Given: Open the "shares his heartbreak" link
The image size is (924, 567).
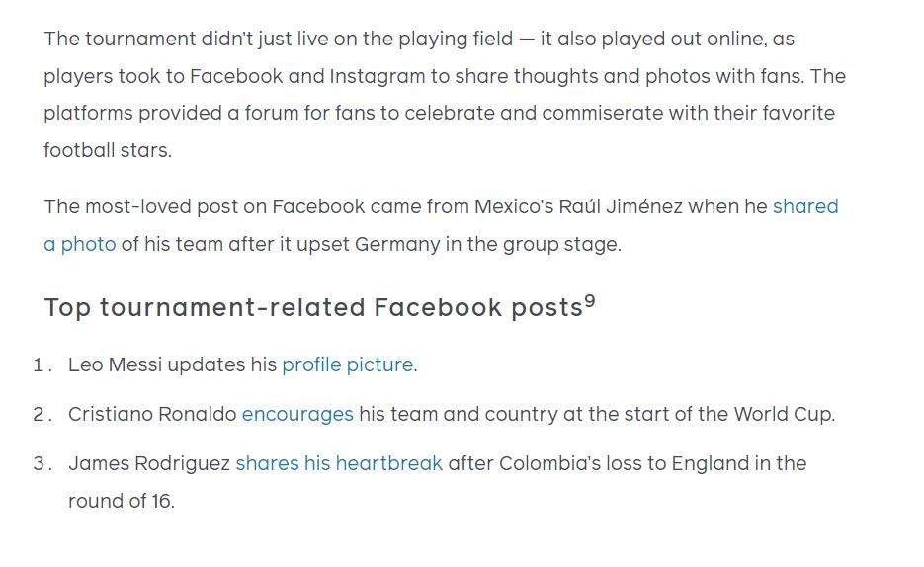Looking at the screenshot, I should pyautogui.click(x=339, y=464).
